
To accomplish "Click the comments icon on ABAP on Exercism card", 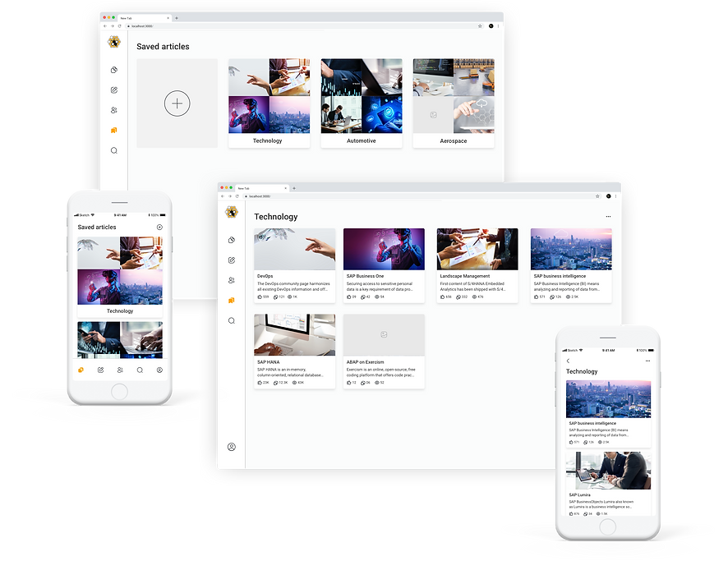I will pos(363,383).
